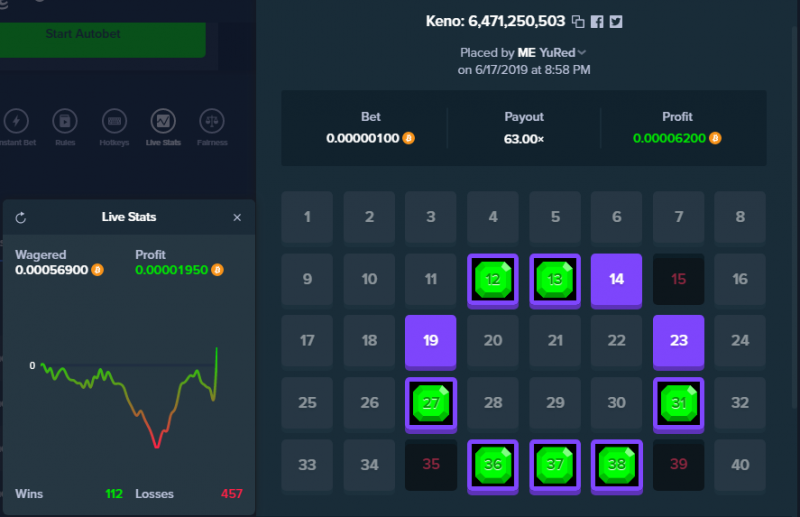Viewport: 800px width, 517px height.
Task: Open the Hotkeys settings icon
Action: 114,121
